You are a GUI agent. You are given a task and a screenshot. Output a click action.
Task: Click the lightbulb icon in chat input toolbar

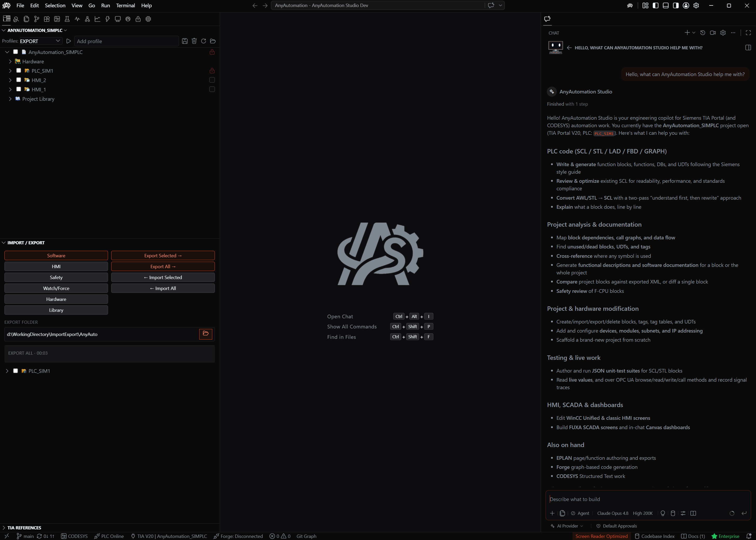pos(662,513)
